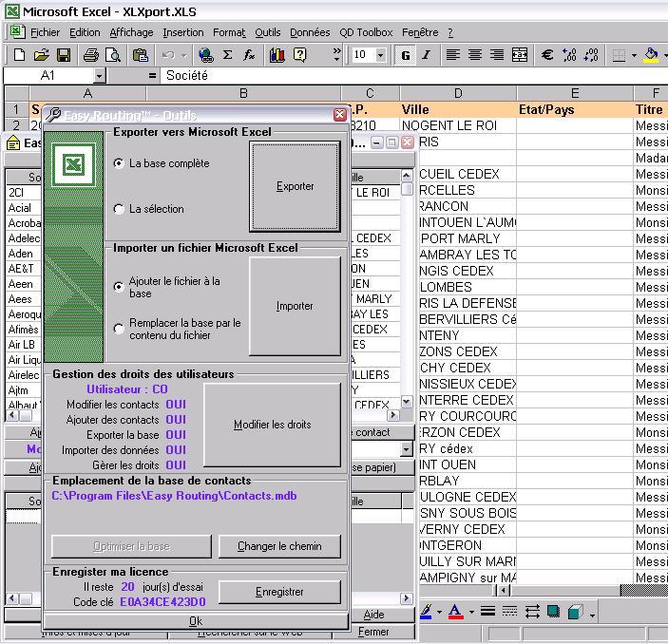Click the merge and center icon

coord(520,56)
